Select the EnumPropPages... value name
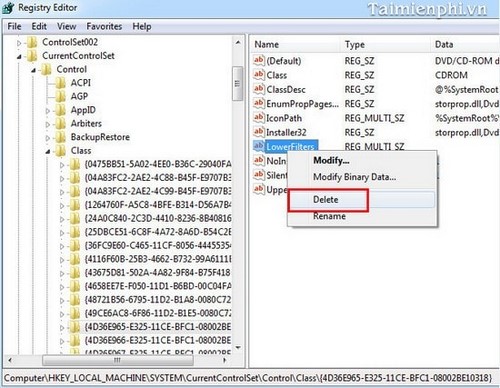 tap(302, 104)
